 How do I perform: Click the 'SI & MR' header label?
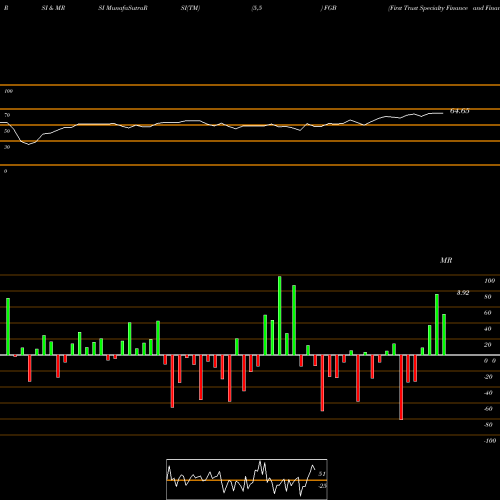pyautogui.click(x=53, y=8)
